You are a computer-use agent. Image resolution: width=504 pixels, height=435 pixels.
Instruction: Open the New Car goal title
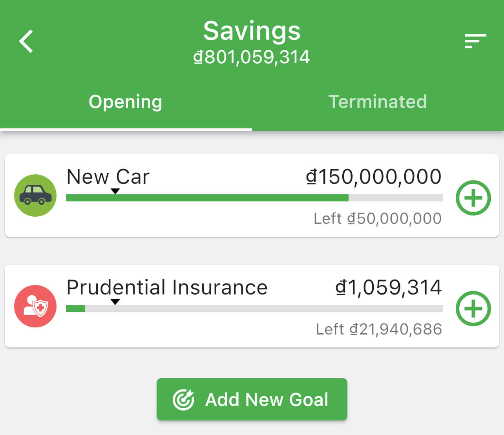(x=108, y=177)
